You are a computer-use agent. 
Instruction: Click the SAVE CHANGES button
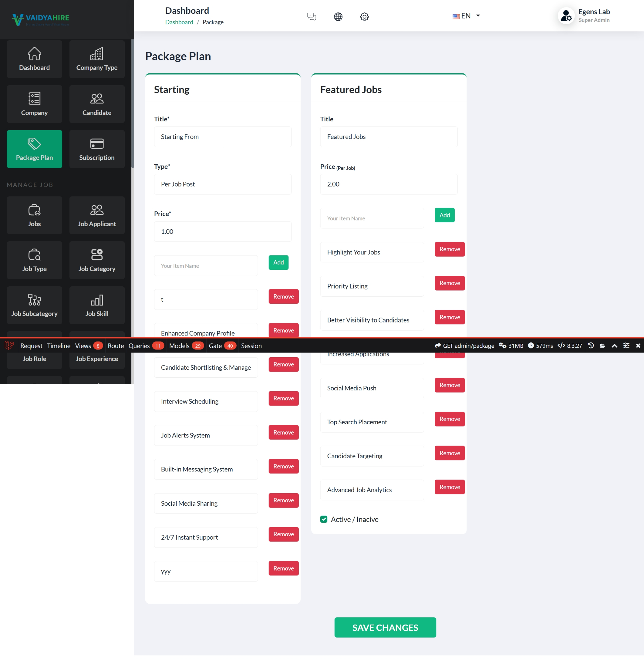pyautogui.click(x=385, y=627)
